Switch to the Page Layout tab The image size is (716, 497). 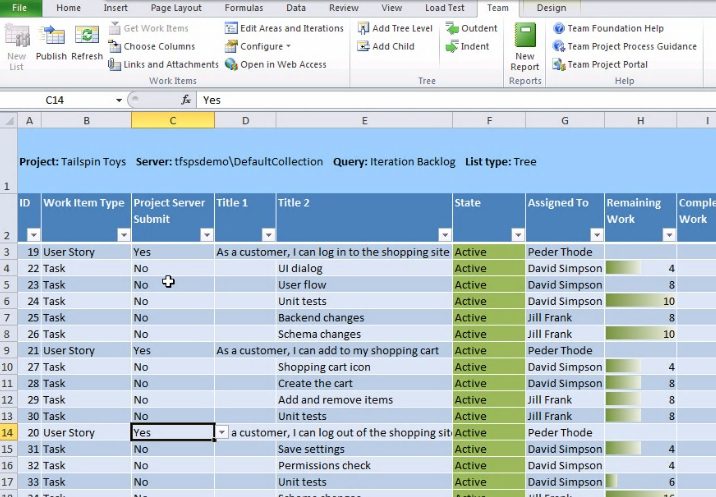176,8
